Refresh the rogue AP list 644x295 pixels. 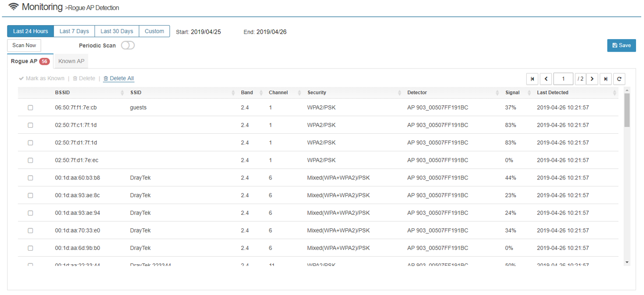click(x=619, y=79)
